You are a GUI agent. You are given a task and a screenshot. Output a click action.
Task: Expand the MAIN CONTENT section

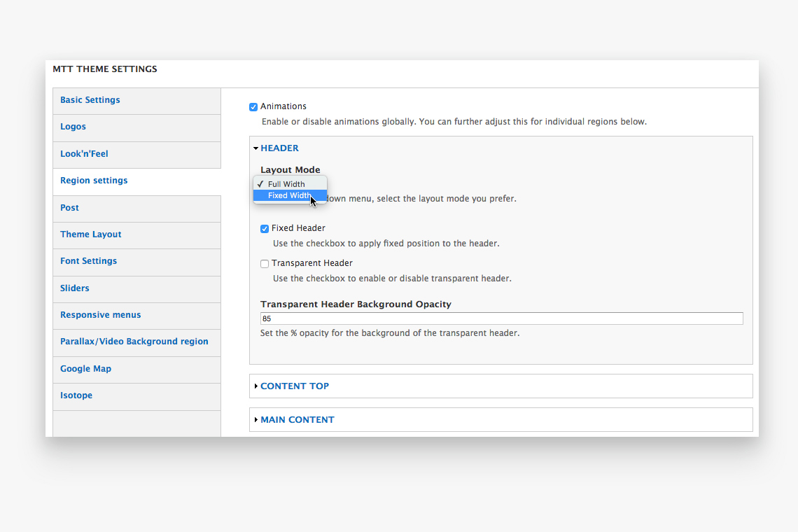[297, 420]
